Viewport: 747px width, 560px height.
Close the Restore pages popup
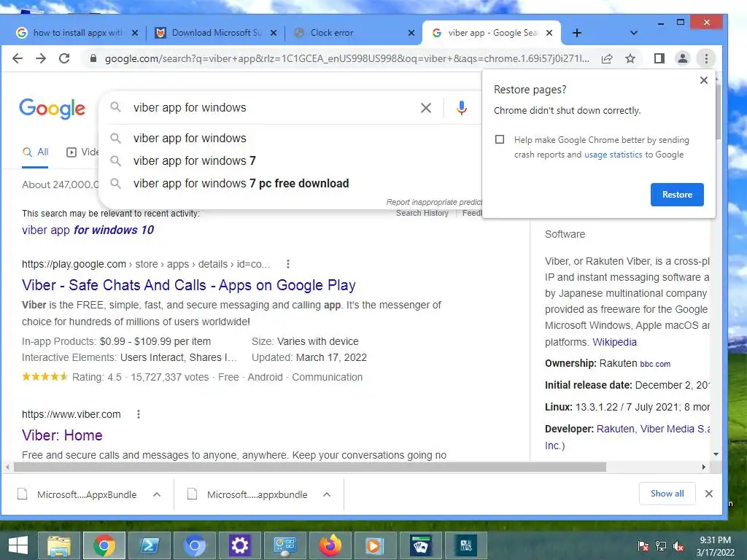[x=704, y=80]
